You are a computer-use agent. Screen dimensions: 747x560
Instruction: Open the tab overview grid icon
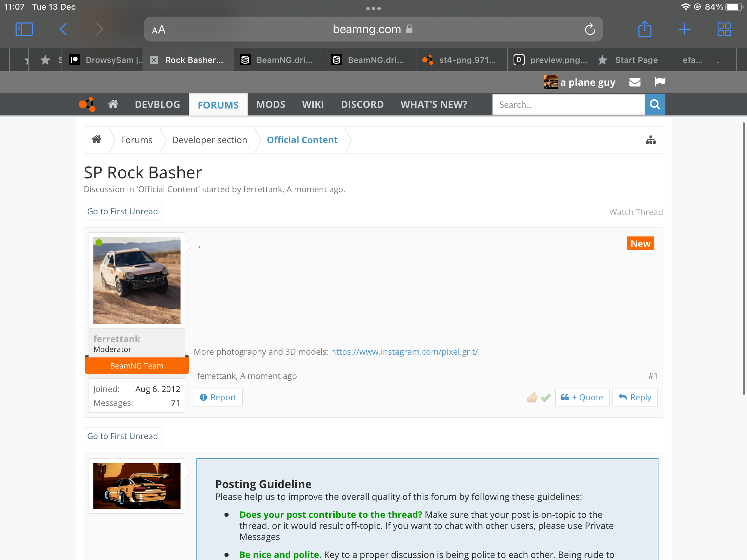pyautogui.click(x=724, y=29)
